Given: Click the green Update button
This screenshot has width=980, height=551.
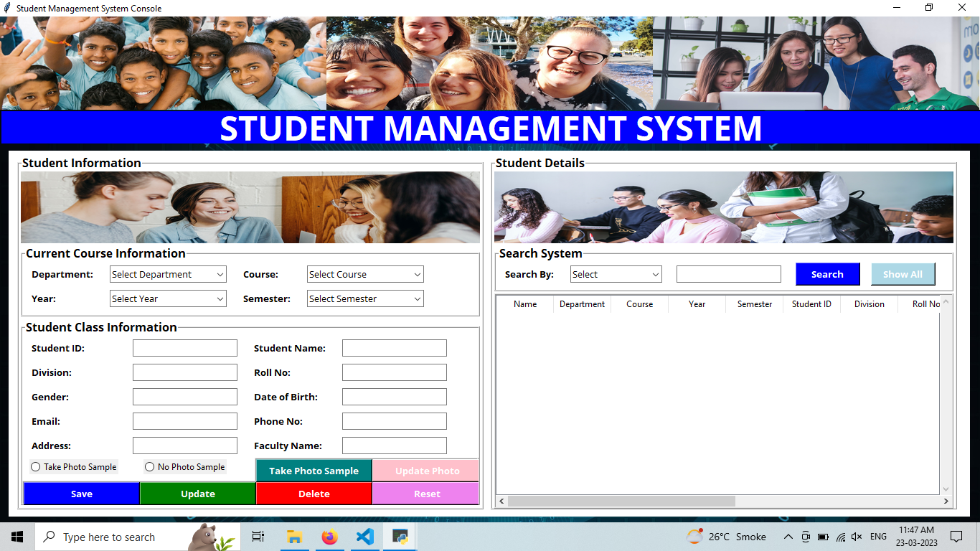Looking at the screenshot, I should point(198,494).
